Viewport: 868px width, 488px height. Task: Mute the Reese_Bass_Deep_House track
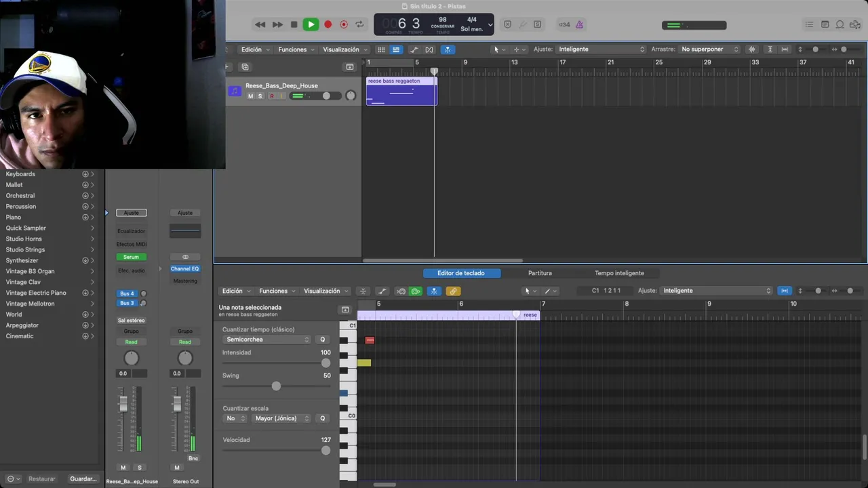(250, 96)
